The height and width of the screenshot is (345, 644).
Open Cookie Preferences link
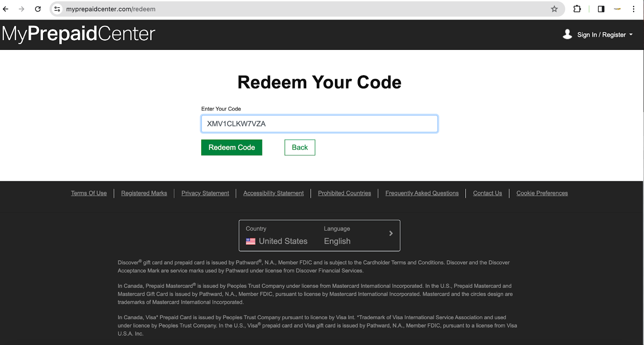coord(542,193)
